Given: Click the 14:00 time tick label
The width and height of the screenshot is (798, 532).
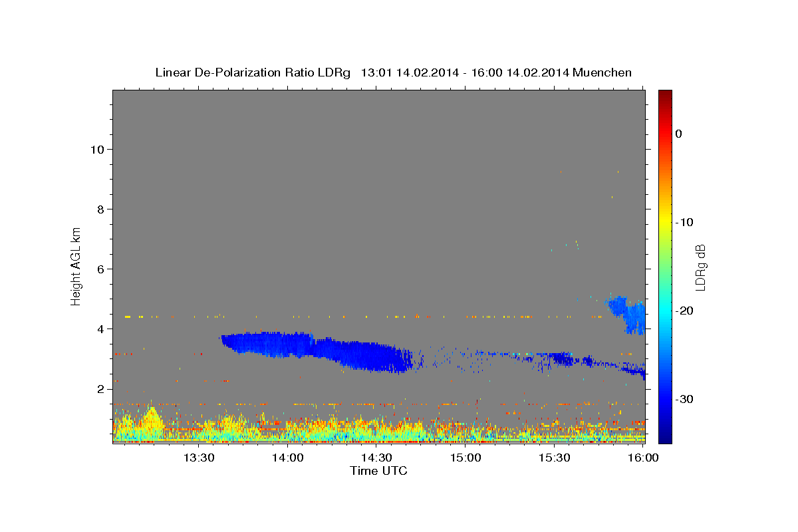Looking at the screenshot, I should tap(288, 458).
